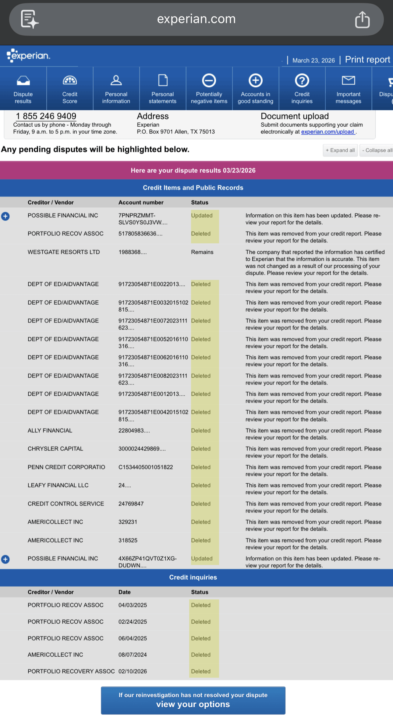
Task: Tap the experian.com address field
Action: click(x=196, y=19)
